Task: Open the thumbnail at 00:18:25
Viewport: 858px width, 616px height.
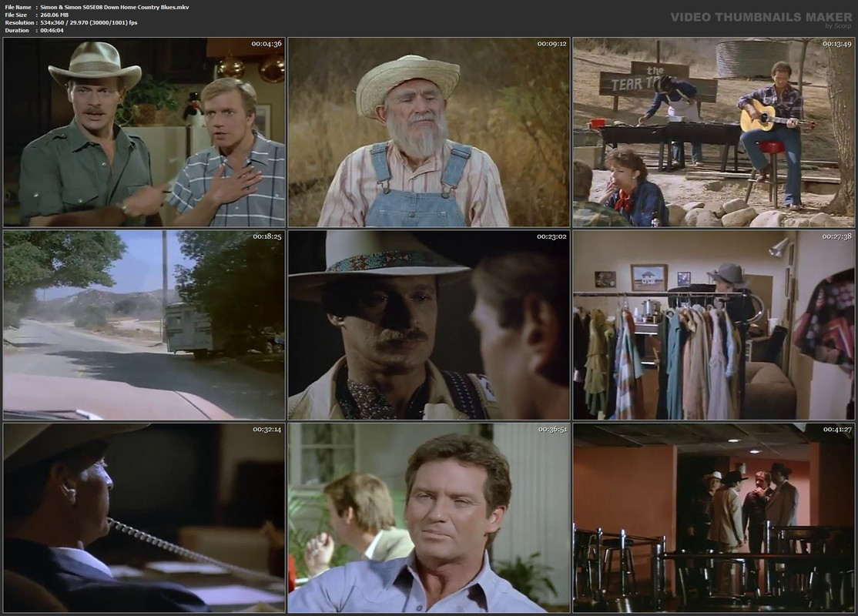Action: [x=144, y=325]
